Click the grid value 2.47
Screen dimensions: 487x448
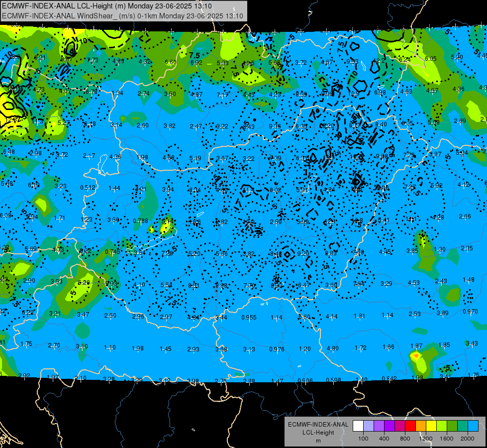pos(195,126)
